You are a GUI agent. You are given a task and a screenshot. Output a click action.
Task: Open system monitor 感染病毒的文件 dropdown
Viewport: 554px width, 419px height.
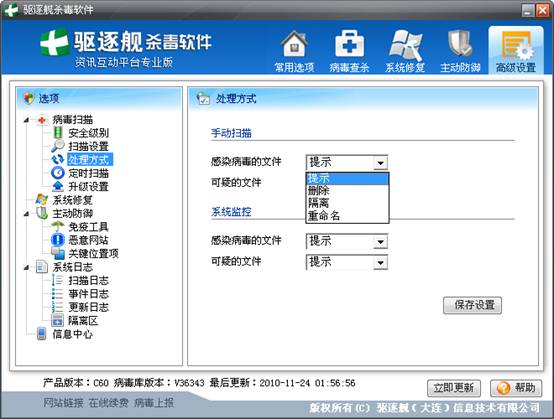point(347,242)
